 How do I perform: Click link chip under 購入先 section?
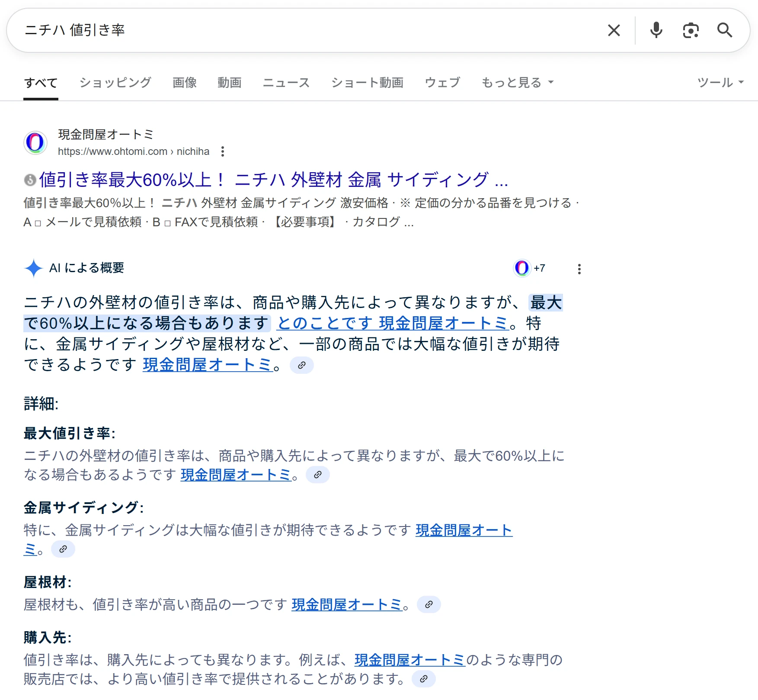pyautogui.click(x=424, y=679)
